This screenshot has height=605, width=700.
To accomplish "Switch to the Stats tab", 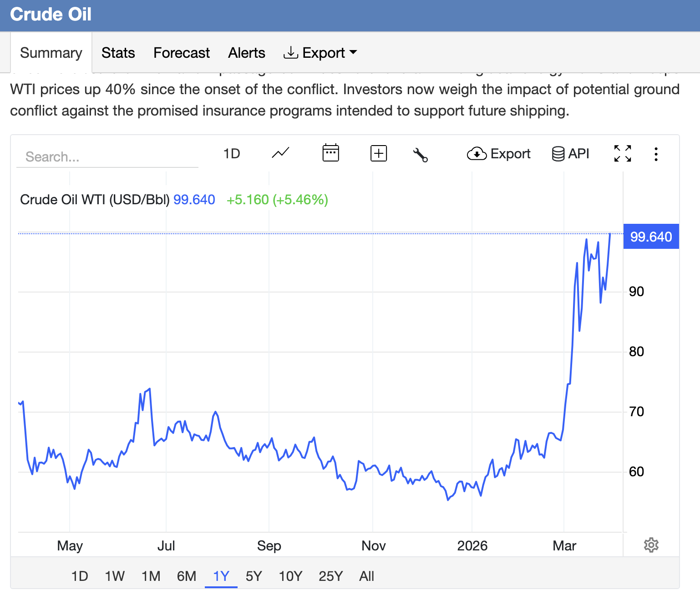I will pyautogui.click(x=118, y=53).
